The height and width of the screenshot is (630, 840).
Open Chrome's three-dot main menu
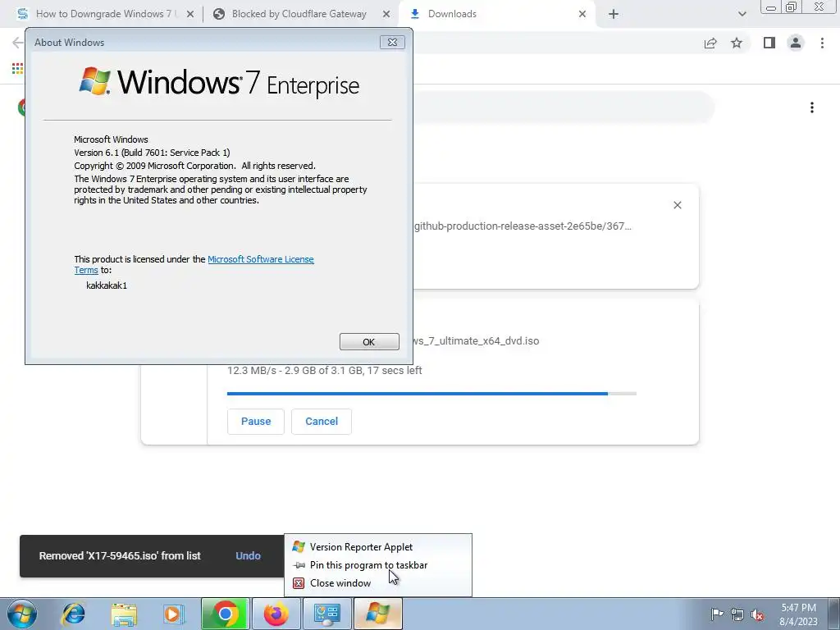click(x=822, y=43)
